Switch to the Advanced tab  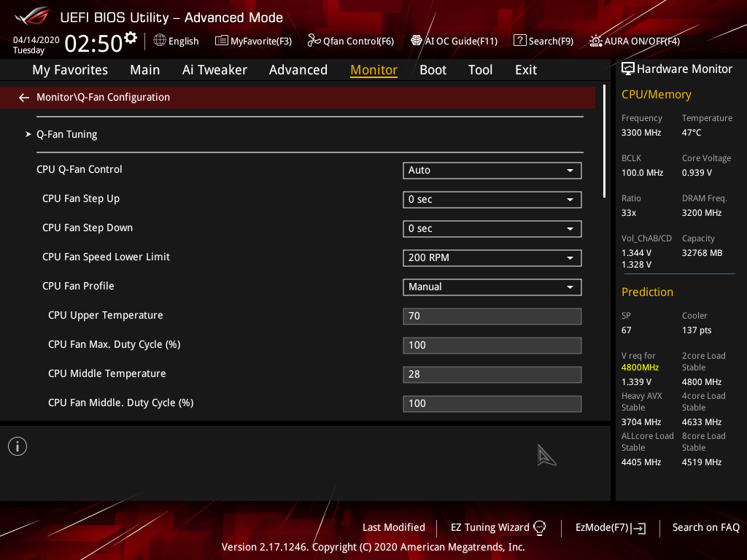click(298, 70)
